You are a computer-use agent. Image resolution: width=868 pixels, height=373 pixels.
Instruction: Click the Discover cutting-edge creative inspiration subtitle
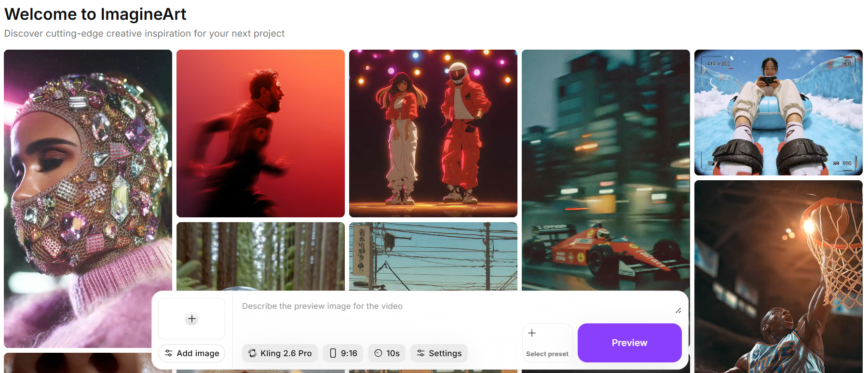coord(144,33)
